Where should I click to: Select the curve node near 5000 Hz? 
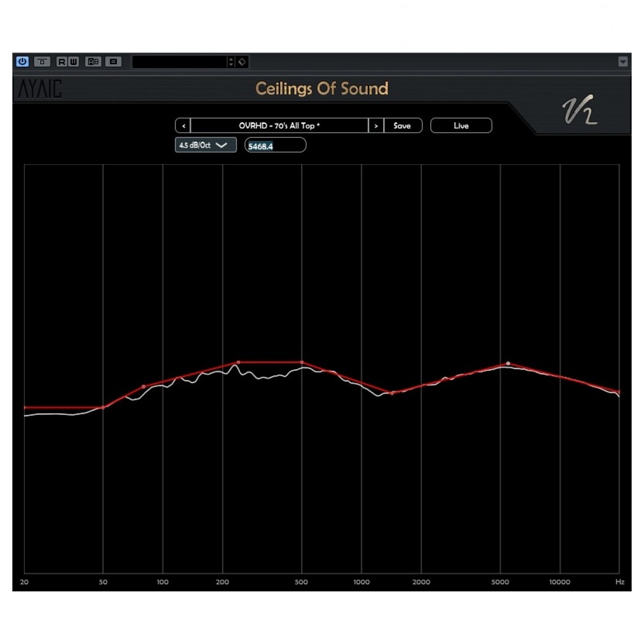pyautogui.click(x=508, y=363)
